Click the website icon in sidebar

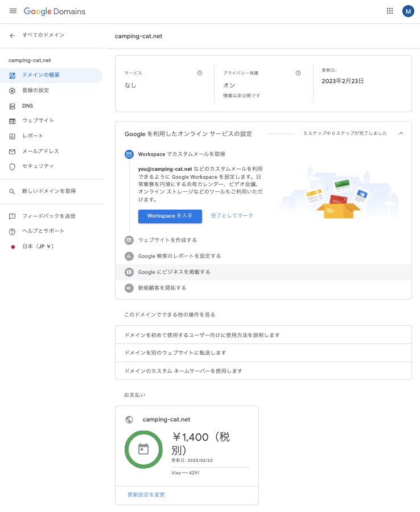(13, 121)
